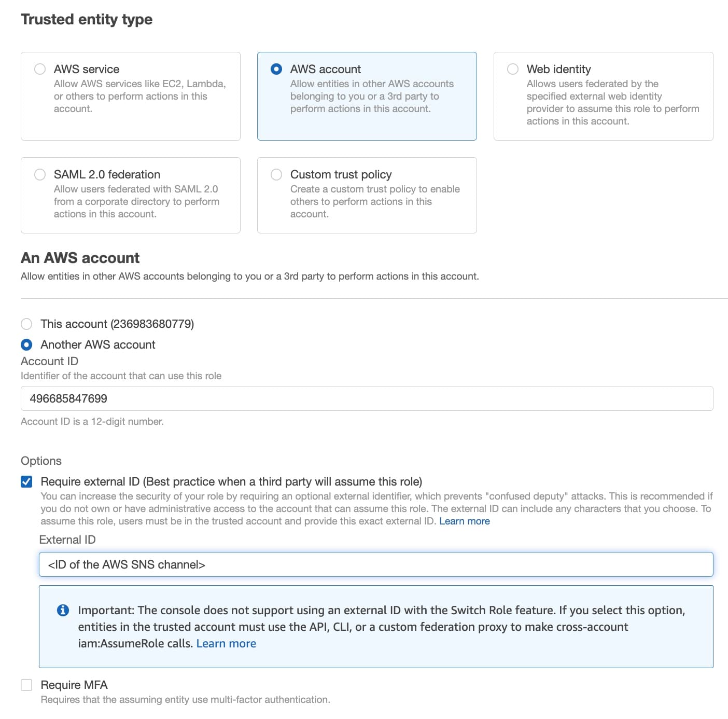Select This account (236983680779)
The width and height of the screenshot is (728, 719).
tap(26, 323)
